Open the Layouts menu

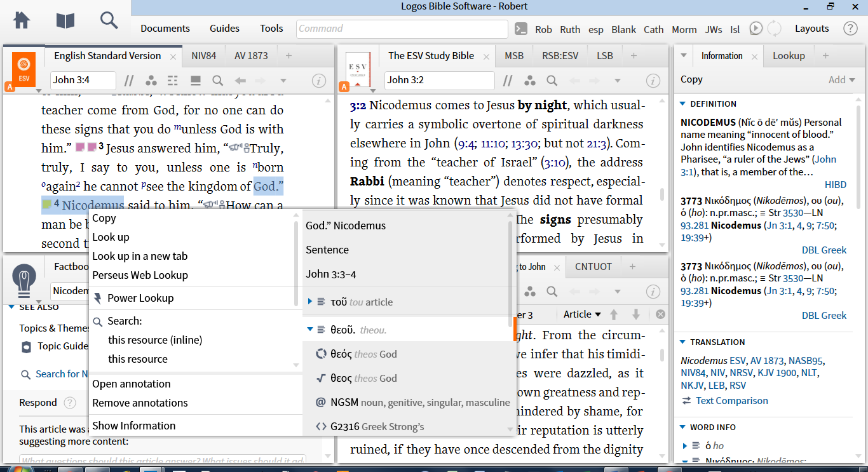point(812,29)
